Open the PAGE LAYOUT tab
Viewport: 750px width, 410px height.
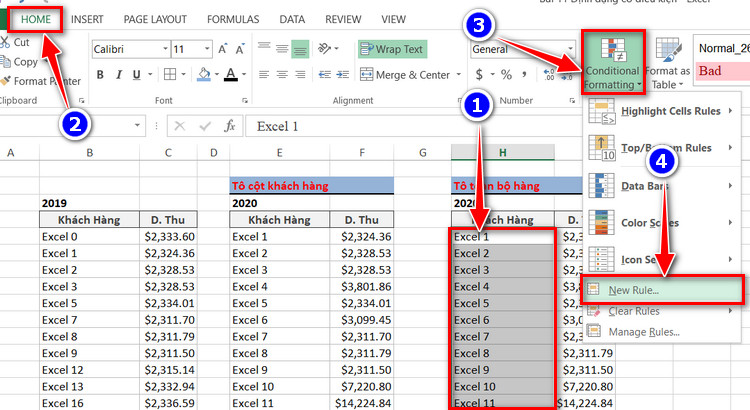pyautogui.click(x=155, y=20)
